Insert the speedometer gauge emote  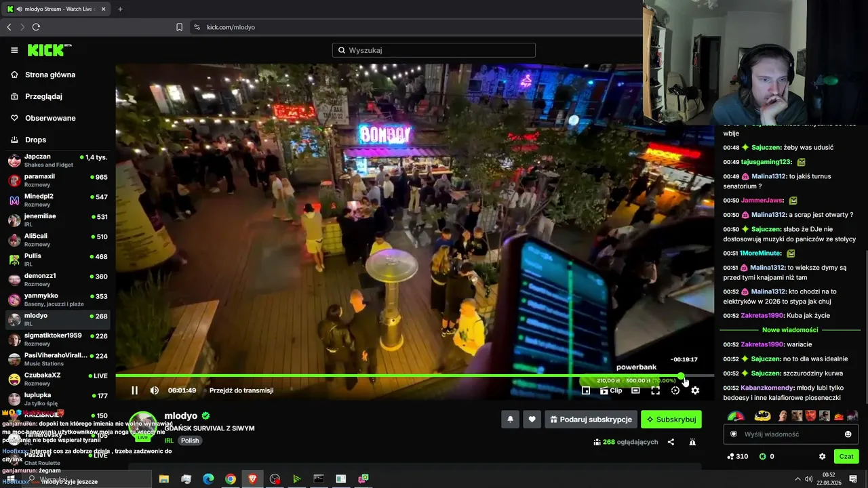[736, 415]
